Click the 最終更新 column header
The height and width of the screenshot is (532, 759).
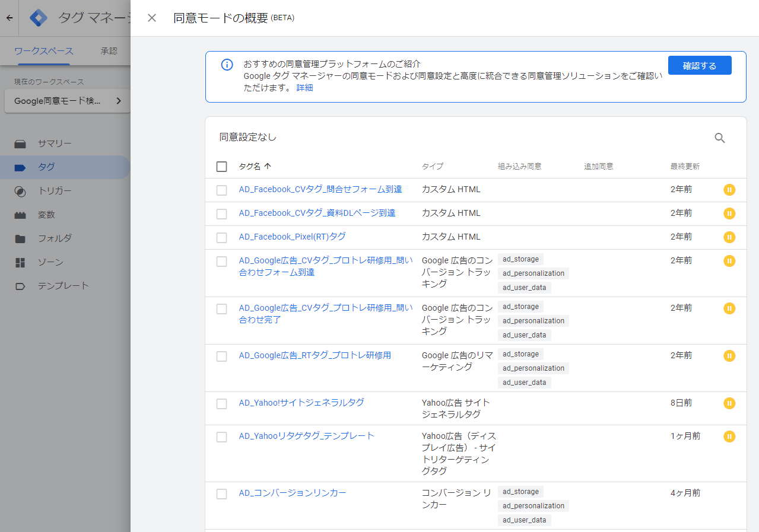(x=685, y=167)
